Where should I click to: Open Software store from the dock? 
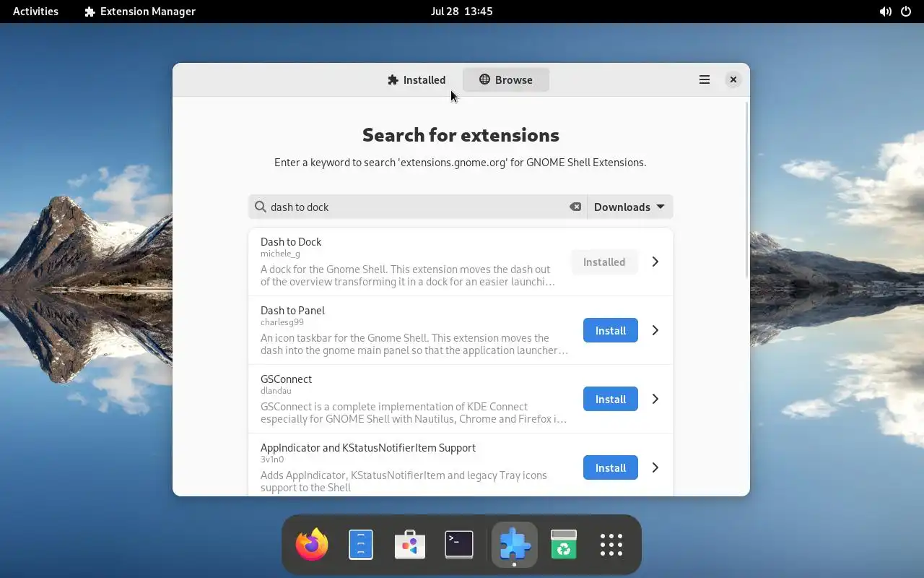tap(410, 545)
